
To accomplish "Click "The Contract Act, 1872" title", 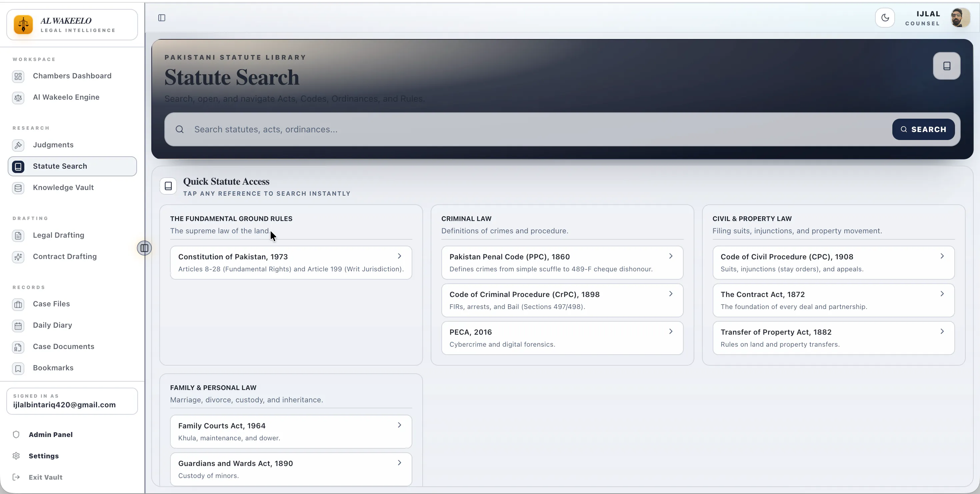I will click(762, 295).
